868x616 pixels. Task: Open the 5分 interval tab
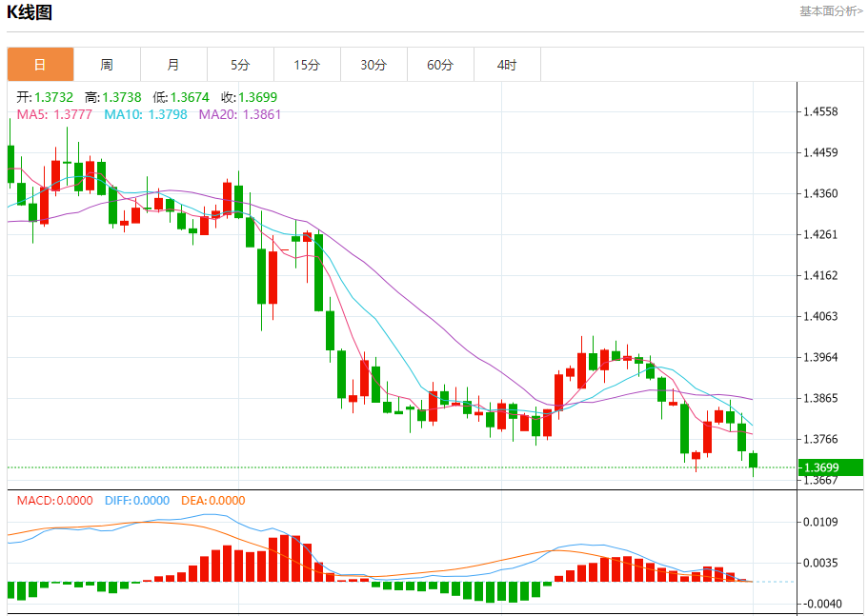click(240, 65)
